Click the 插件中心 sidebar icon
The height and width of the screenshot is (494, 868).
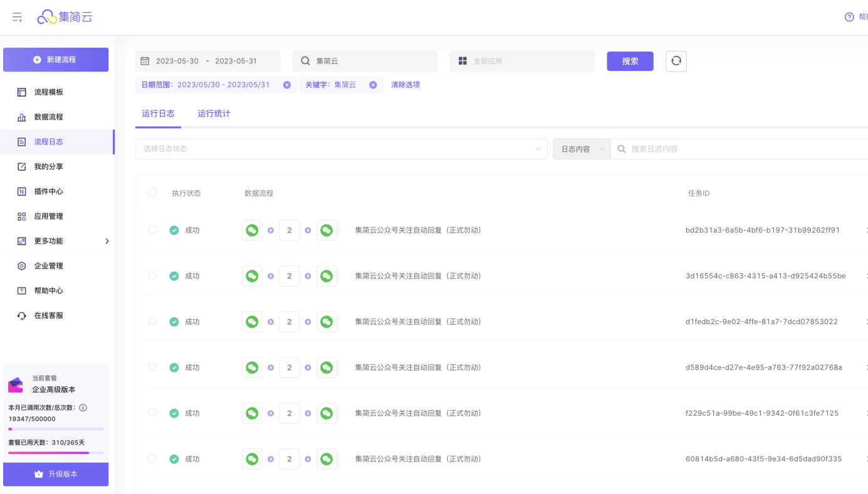point(21,191)
